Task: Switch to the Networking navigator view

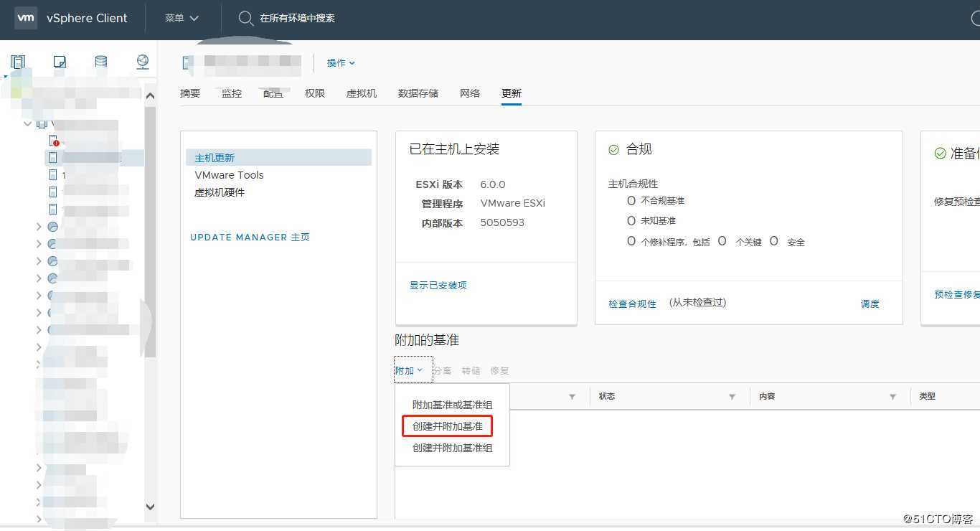Action: coord(143,62)
